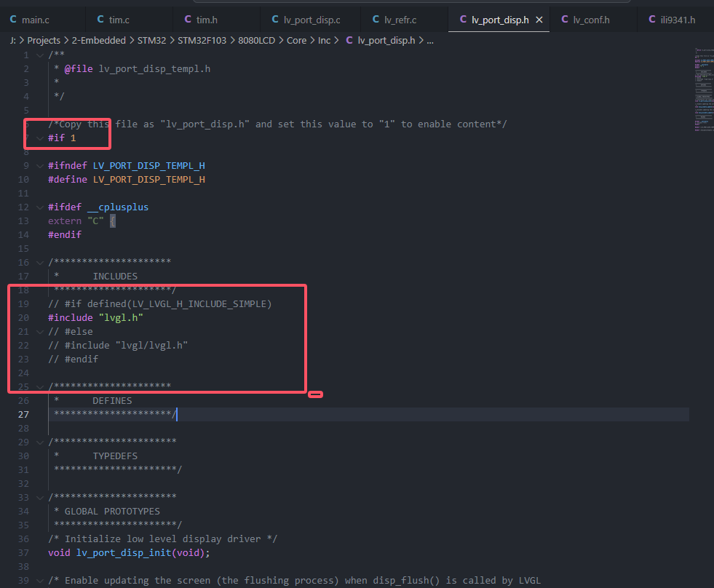This screenshot has height=588, width=714.
Task: Click line number 27 in the gutter
Action: point(23,415)
